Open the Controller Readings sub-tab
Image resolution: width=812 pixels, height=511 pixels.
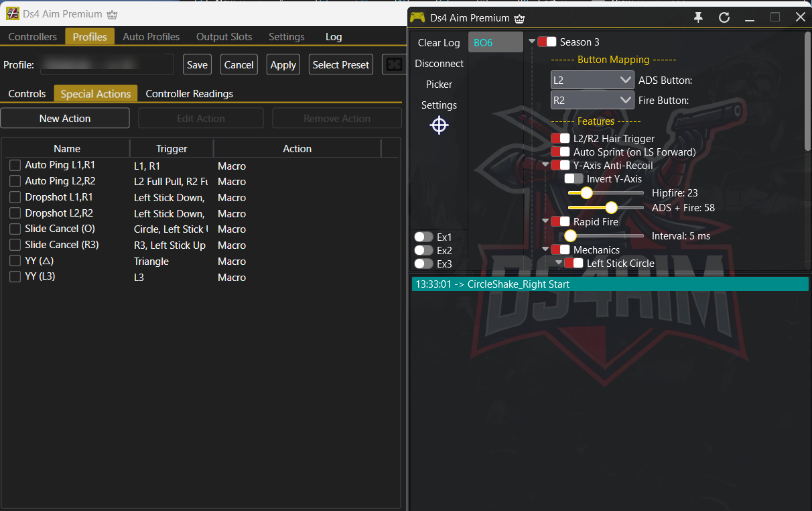pyautogui.click(x=189, y=93)
